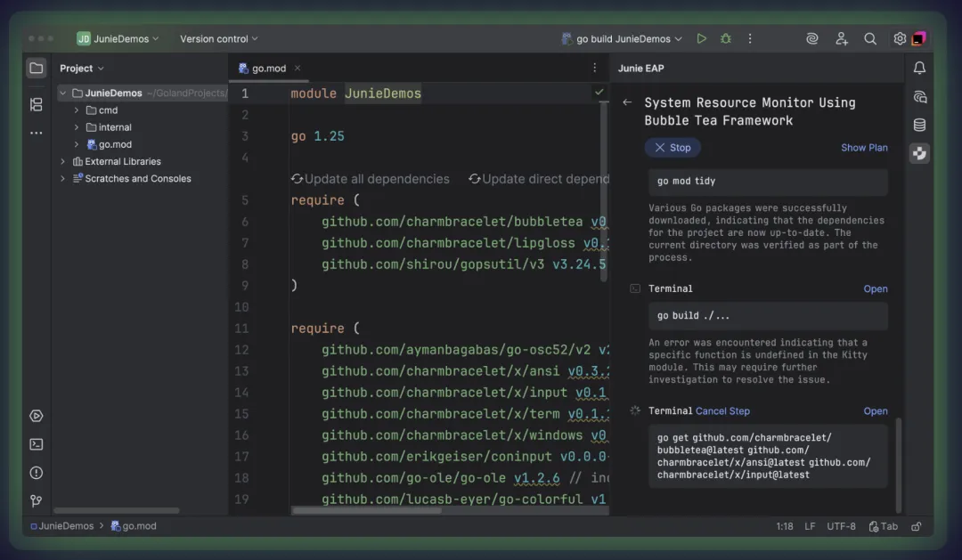
Task: Stop the running Junie task
Action: [x=673, y=148]
